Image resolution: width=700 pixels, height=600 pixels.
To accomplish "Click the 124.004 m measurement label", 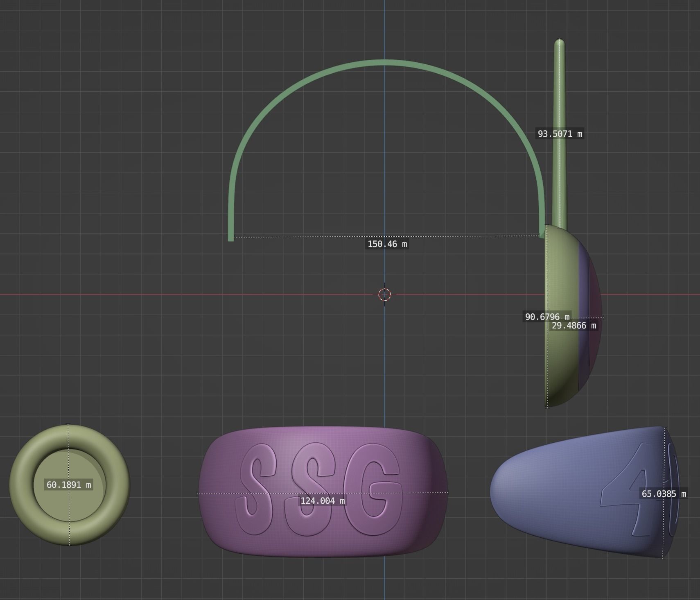I will [x=323, y=500].
